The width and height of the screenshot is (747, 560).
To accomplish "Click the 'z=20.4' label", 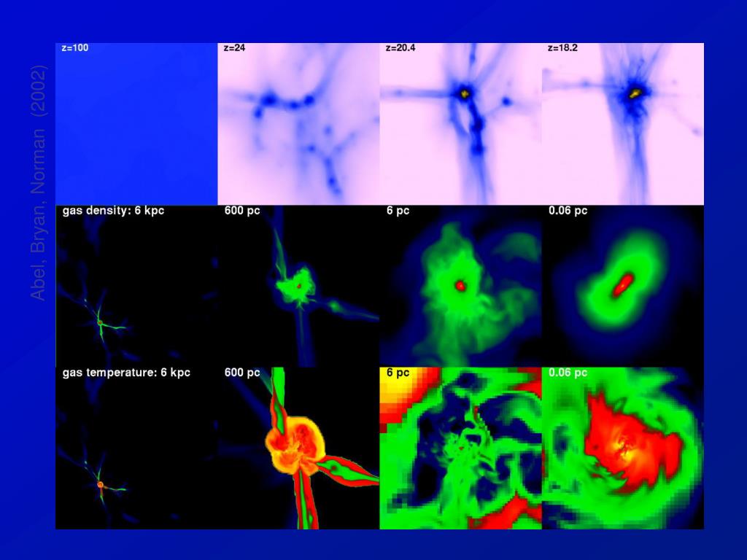I will point(400,47).
